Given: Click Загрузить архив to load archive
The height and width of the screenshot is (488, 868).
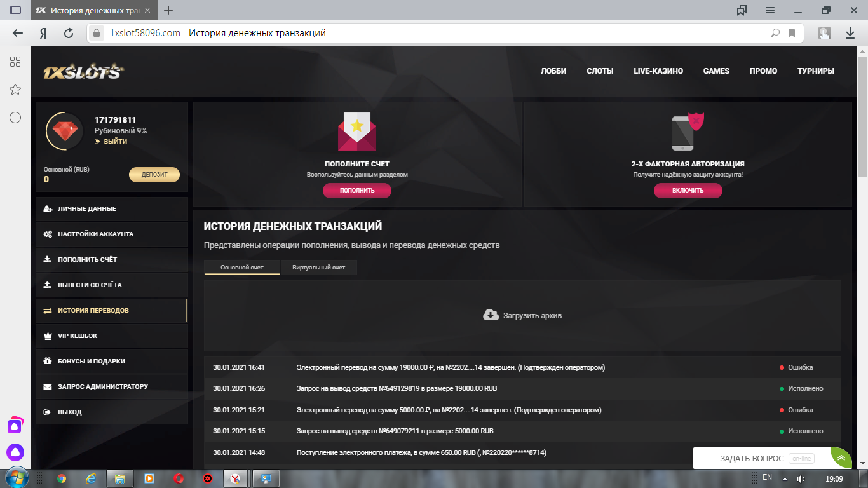Looking at the screenshot, I should click(522, 315).
